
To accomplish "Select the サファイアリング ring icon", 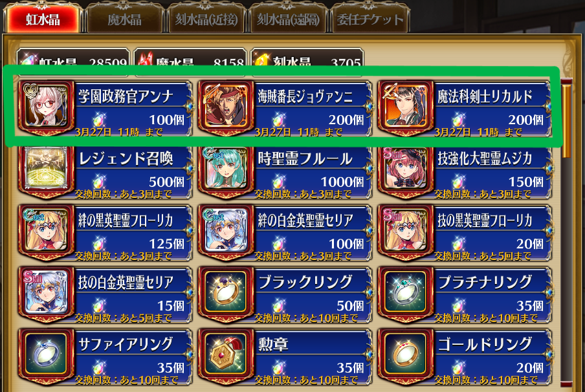I will (x=46, y=354).
